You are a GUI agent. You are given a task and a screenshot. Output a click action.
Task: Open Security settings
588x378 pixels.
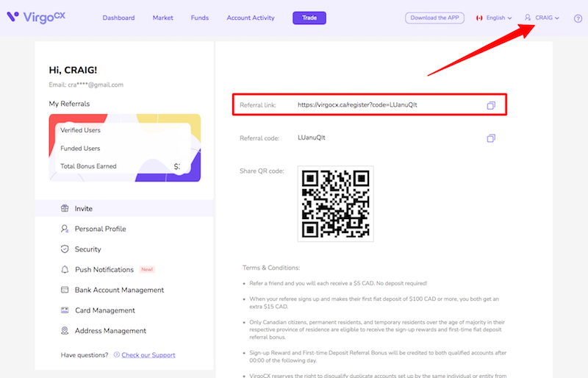[x=87, y=249]
